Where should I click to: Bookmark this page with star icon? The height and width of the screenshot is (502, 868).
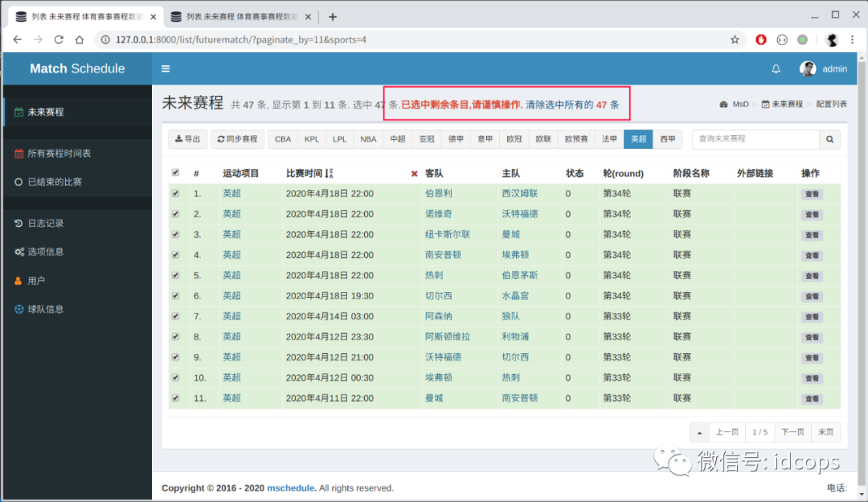pyautogui.click(x=735, y=39)
